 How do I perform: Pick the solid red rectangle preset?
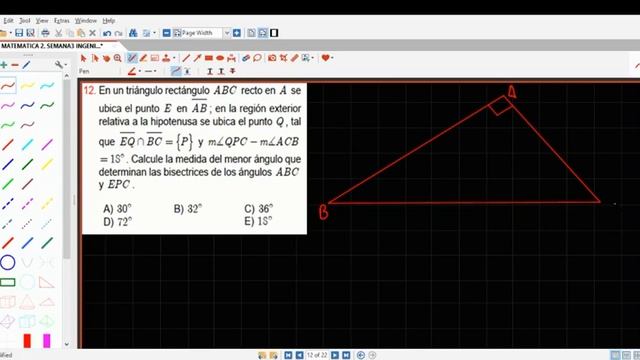pos(27,340)
